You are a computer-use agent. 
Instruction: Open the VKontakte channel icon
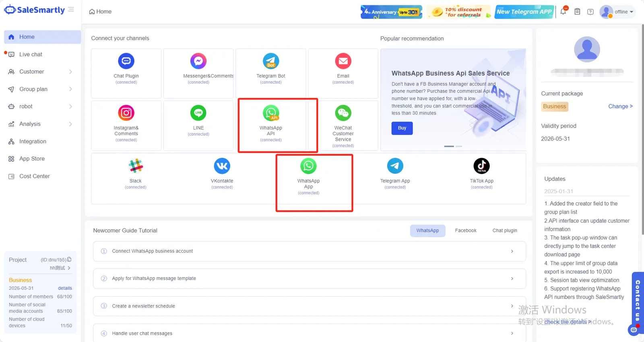coord(222,166)
